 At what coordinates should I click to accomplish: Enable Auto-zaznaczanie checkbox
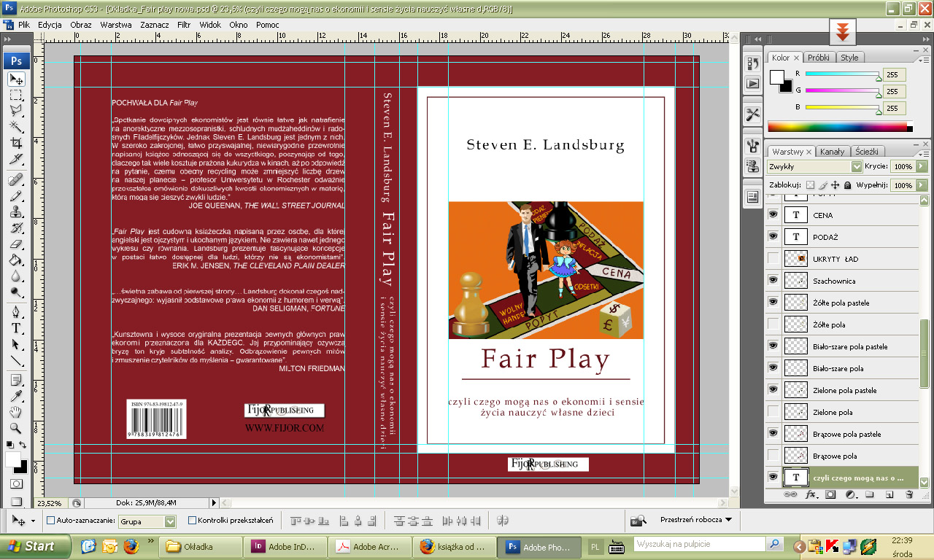(x=50, y=521)
